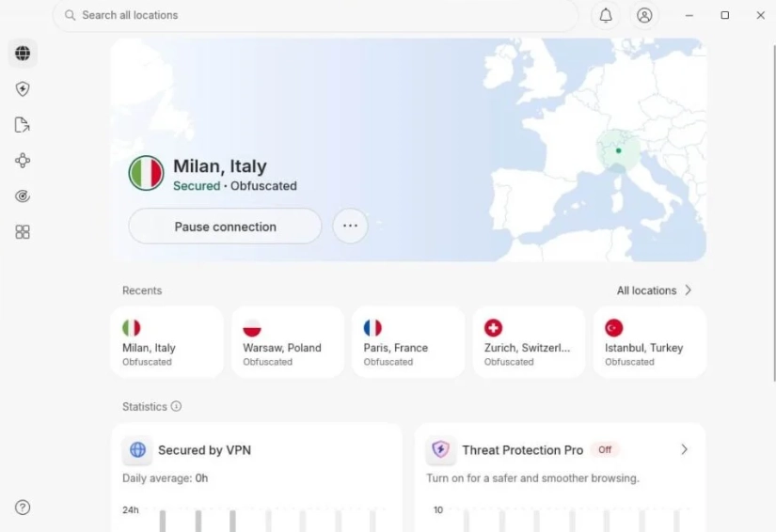Image resolution: width=776 pixels, height=532 pixels.
Task: Click the green Milan dot on map
Action: click(618, 150)
